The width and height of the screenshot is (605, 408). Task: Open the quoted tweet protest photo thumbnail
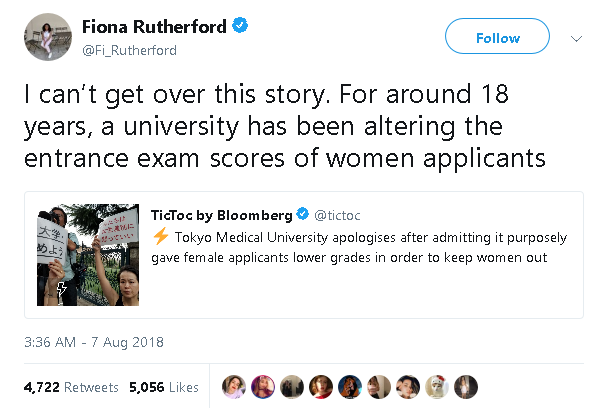[88, 255]
